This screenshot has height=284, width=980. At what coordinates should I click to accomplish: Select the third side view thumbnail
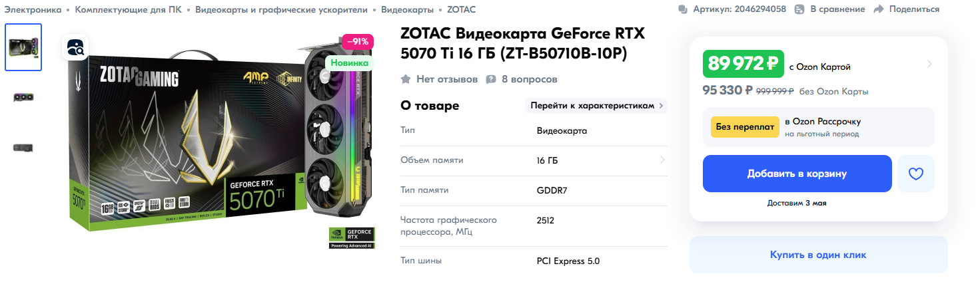pyautogui.click(x=23, y=147)
